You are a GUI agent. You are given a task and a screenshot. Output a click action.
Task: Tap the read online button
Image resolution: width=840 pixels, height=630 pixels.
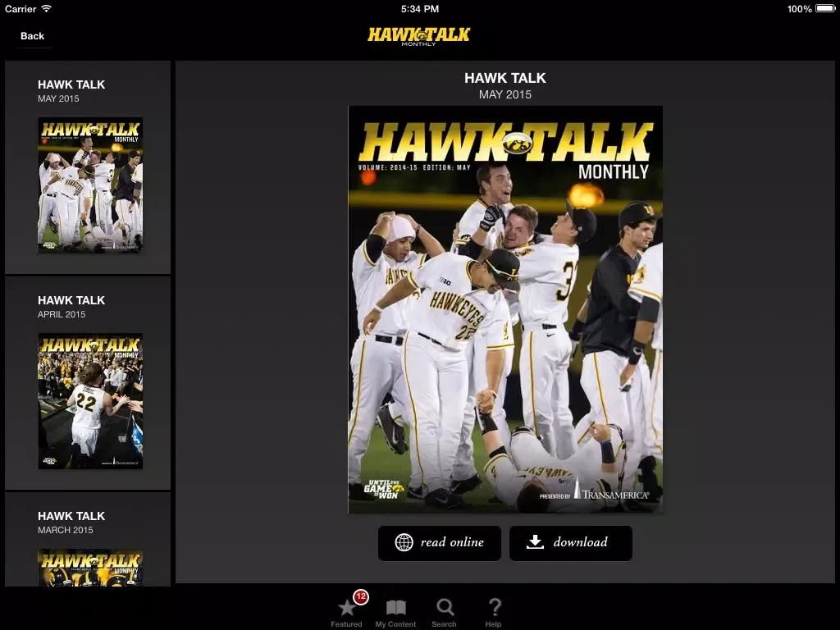tap(440, 543)
